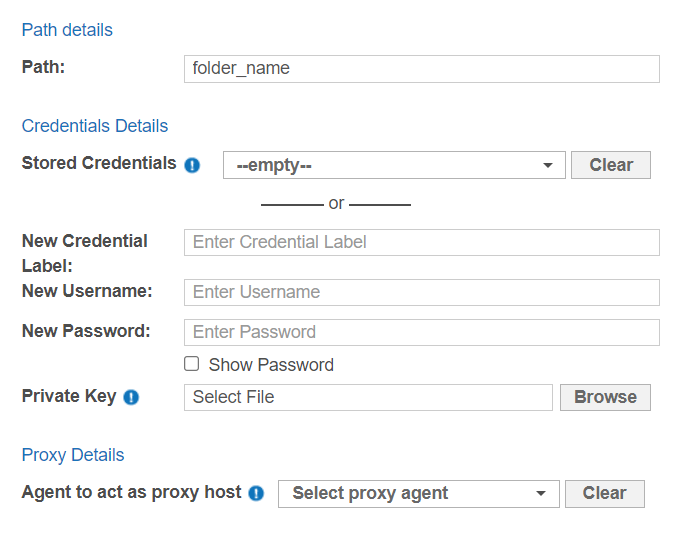This screenshot has height=550, width=679.
Task: Enable the Show Password checkbox
Action: pyautogui.click(x=192, y=364)
